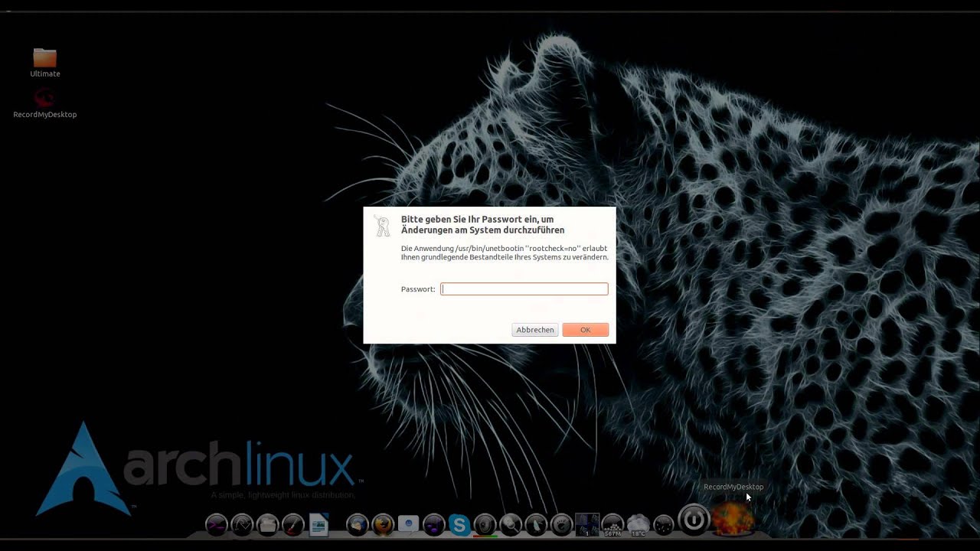
Task: Focus the Passwort input field
Action: [524, 289]
